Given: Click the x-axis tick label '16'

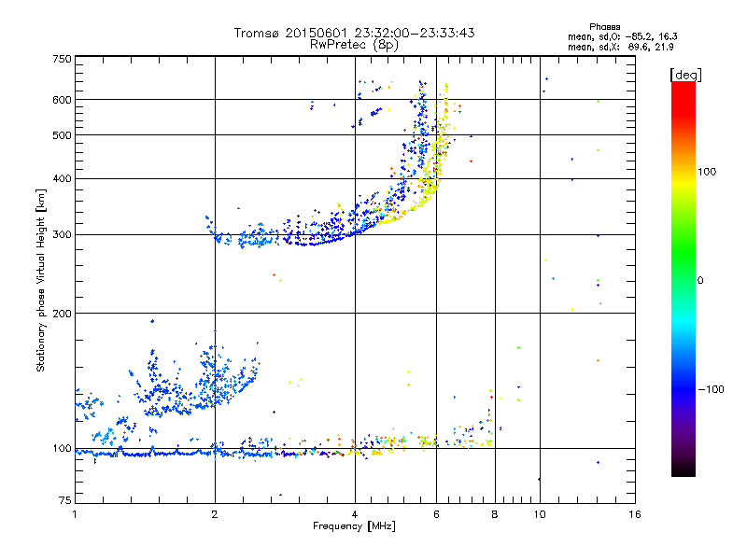Looking at the screenshot, I should click(635, 514).
